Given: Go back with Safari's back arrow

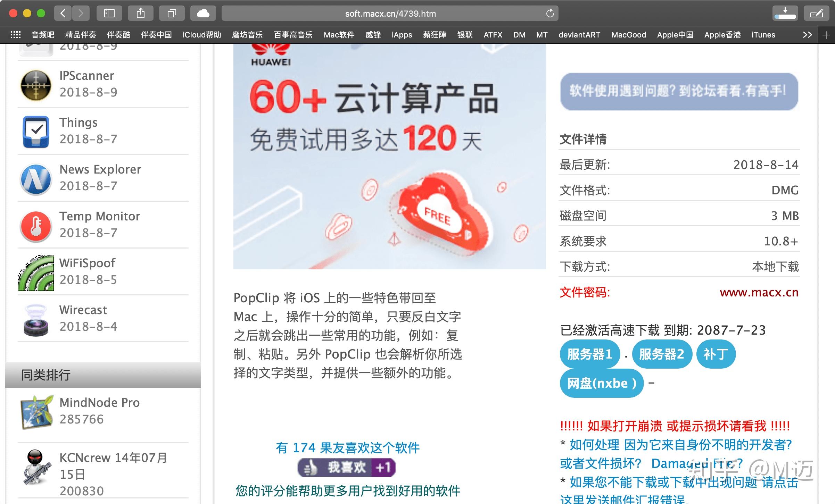Looking at the screenshot, I should click(63, 14).
